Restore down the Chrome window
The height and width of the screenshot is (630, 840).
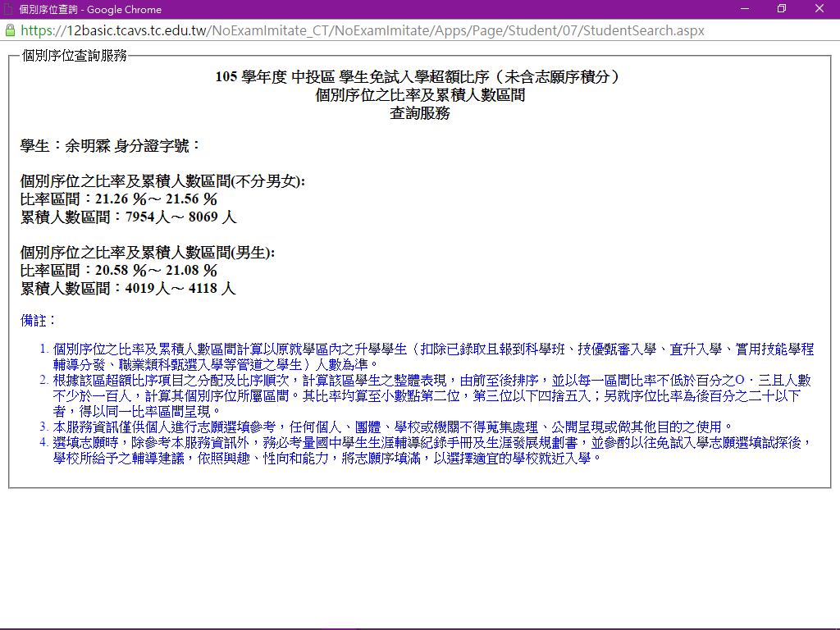pos(782,9)
